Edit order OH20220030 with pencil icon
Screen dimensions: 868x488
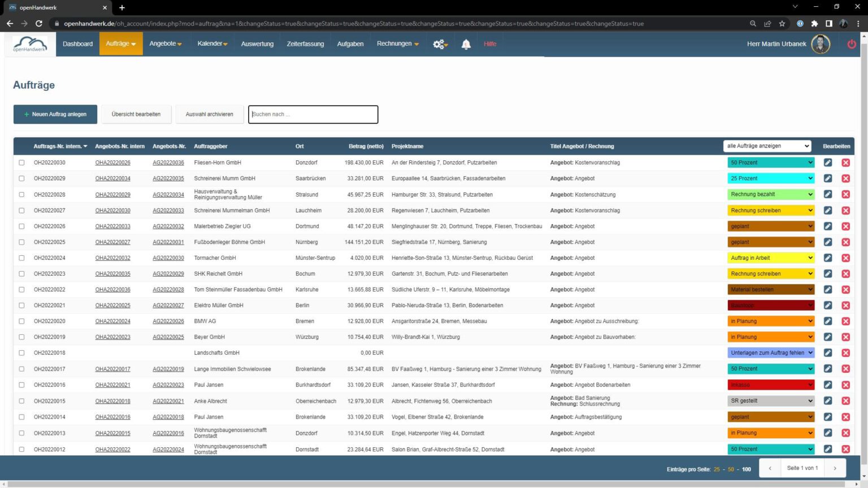[827, 163]
